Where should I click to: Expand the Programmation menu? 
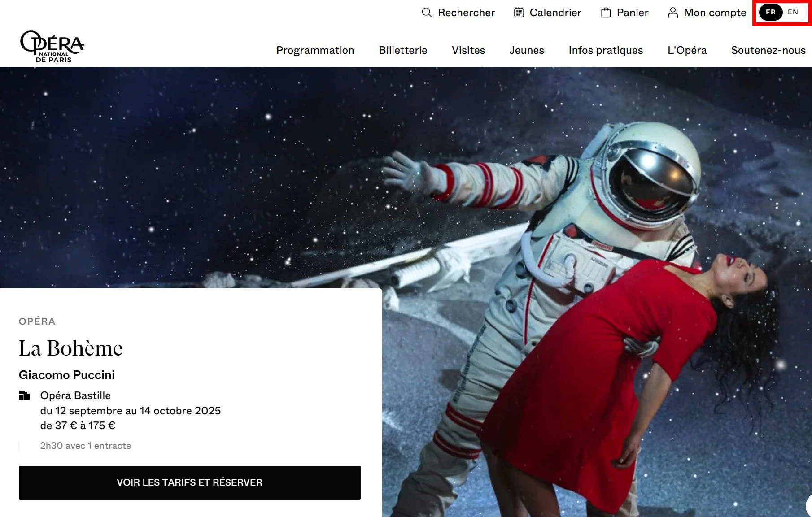[x=315, y=50]
